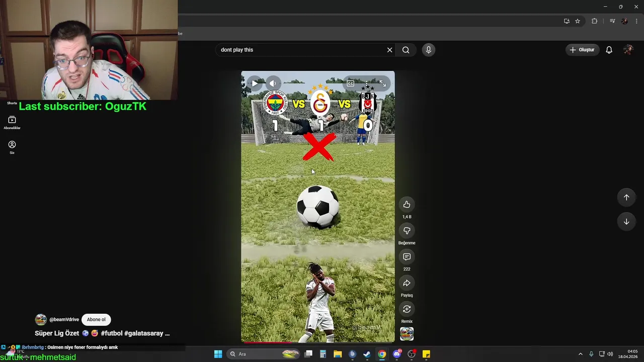Toggle closed captions CC on the Short
This screenshot has width=644, height=362.
350,83
